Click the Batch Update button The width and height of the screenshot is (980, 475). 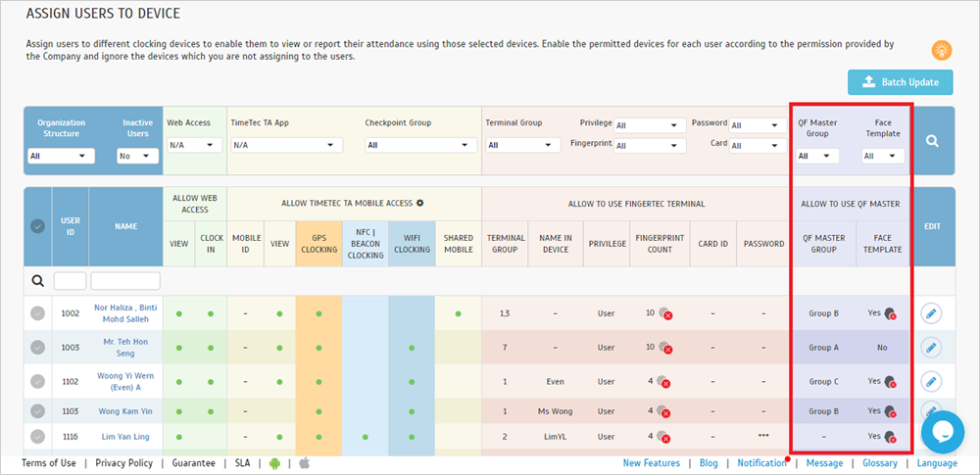pyautogui.click(x=900, y=82)
